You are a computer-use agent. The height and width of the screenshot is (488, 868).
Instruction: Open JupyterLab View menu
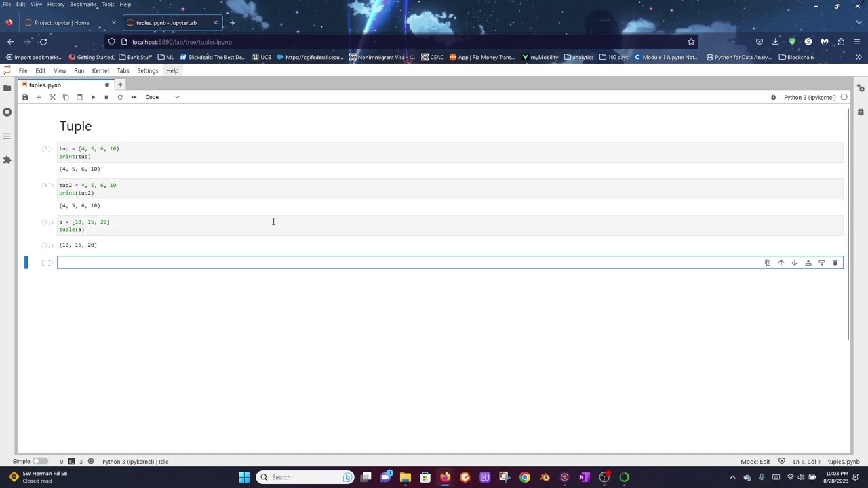[60, 70]
